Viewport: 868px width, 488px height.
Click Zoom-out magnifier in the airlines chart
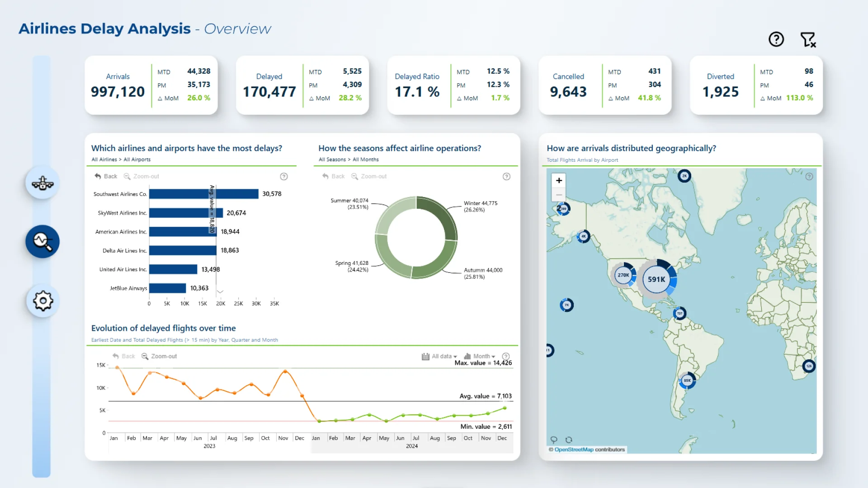[142, 176]
